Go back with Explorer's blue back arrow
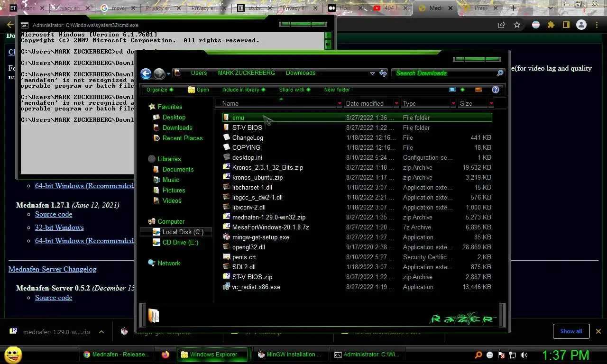 click(x=146, y=73)
